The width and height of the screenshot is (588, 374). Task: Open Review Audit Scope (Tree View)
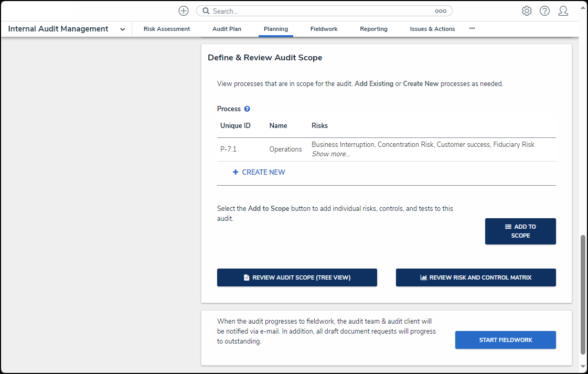click(297, 277)
